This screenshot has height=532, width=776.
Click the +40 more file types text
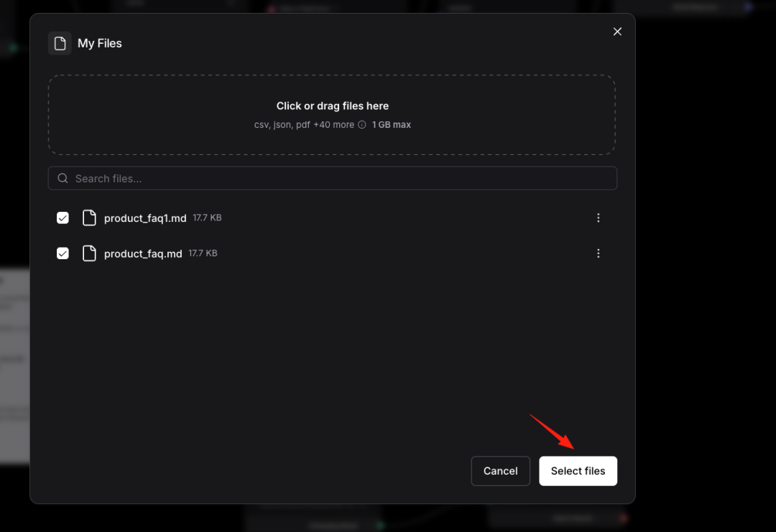pos(333,125)
